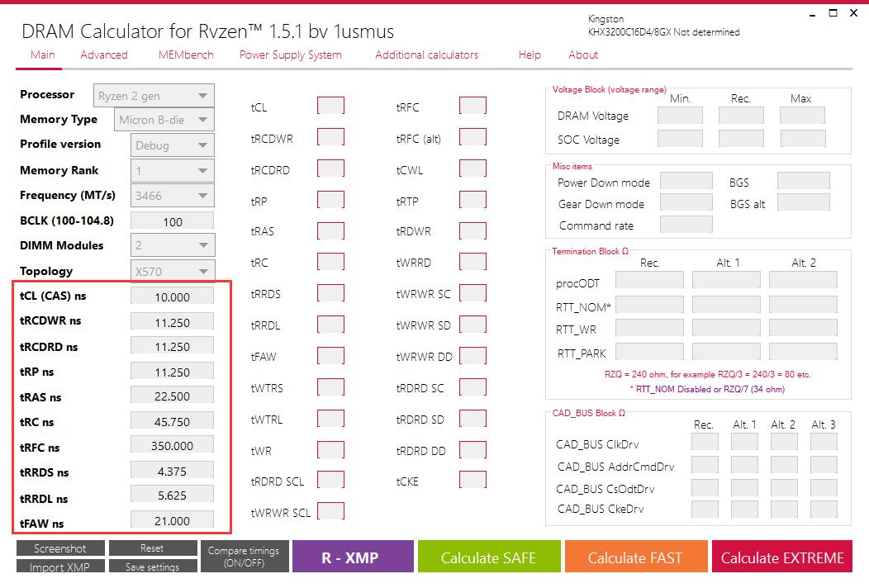Select the tCL (CAS) ns field
The height and width of the screenshot is (588, 869).
coord(172,296)
